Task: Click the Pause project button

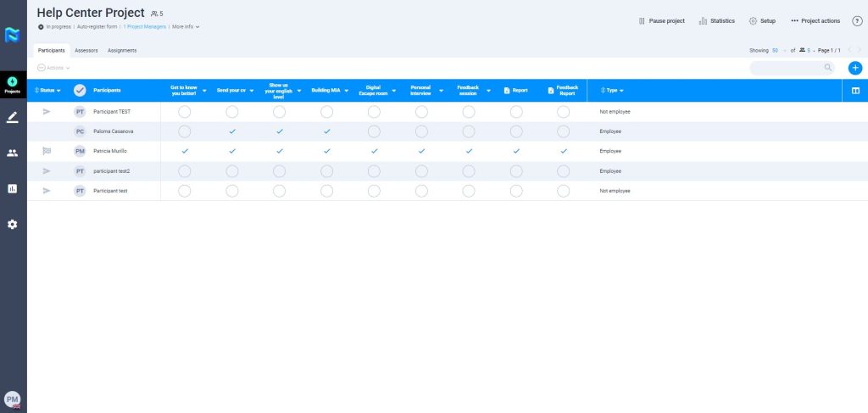Action: coord(661,21)
